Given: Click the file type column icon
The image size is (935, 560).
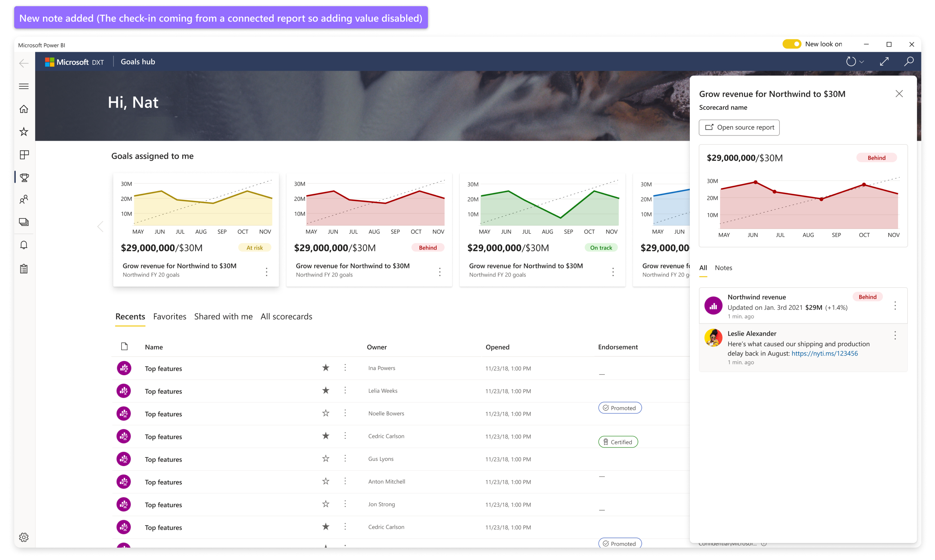Looking at the screenshot, I should [x=124, y=346].
